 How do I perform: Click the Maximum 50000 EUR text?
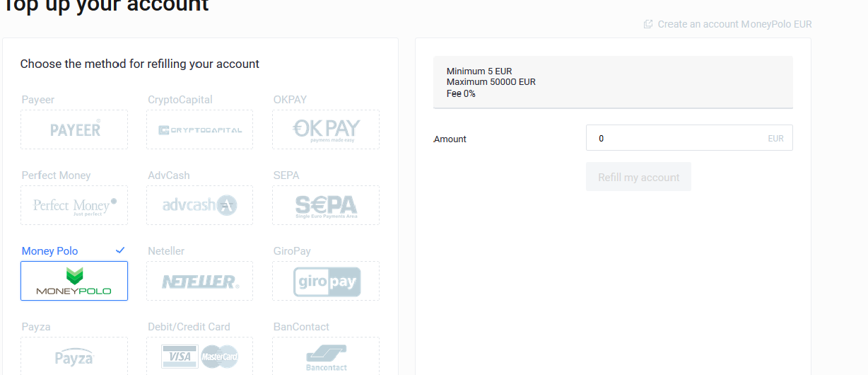491,82
